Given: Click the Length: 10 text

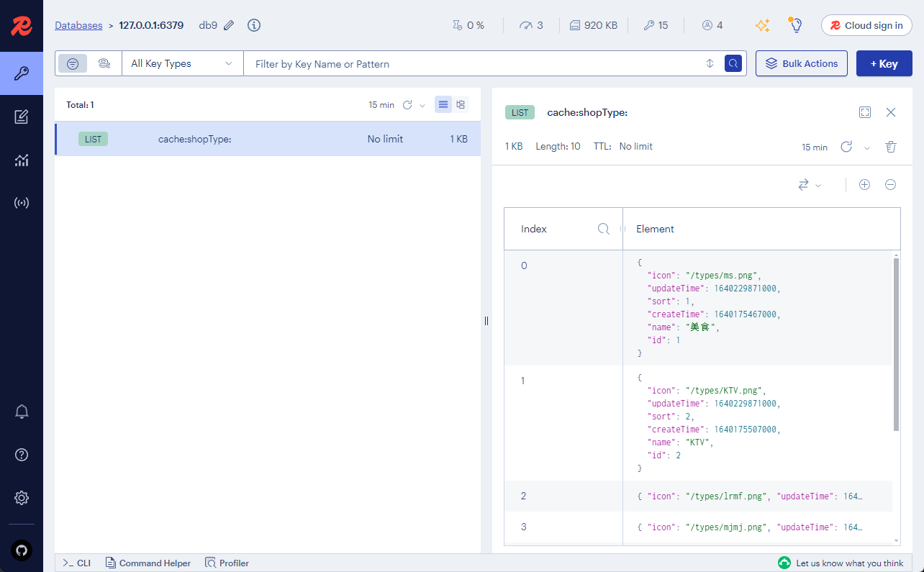Looking at the screenshot, I should tap(558, 147).
